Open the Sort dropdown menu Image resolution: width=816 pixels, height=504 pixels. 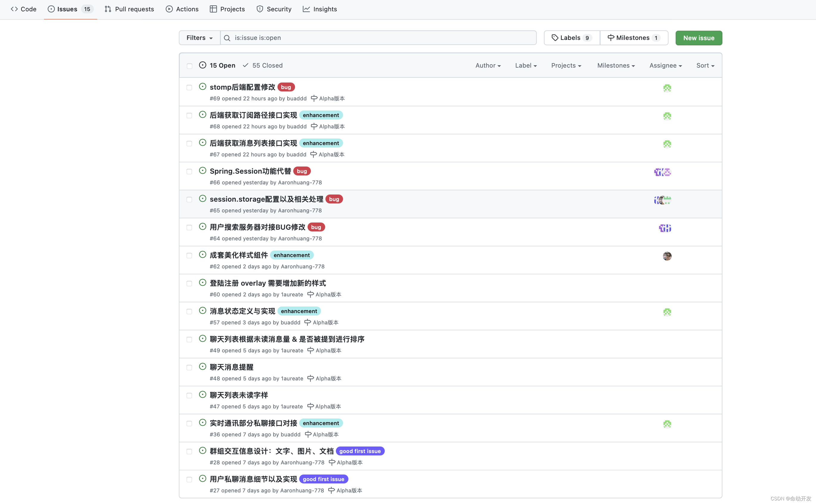(x=705, y=65)
